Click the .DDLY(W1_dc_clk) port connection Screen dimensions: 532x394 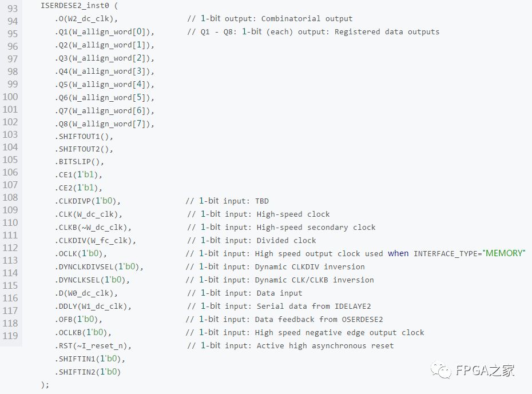(93, 306)
